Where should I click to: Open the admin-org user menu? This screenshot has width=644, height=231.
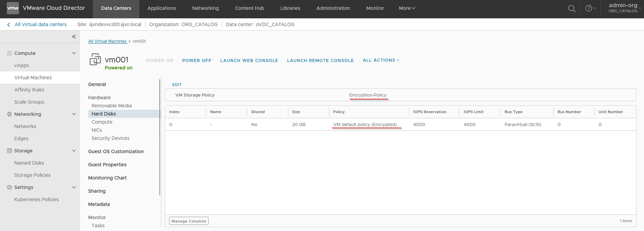(624, 8)
